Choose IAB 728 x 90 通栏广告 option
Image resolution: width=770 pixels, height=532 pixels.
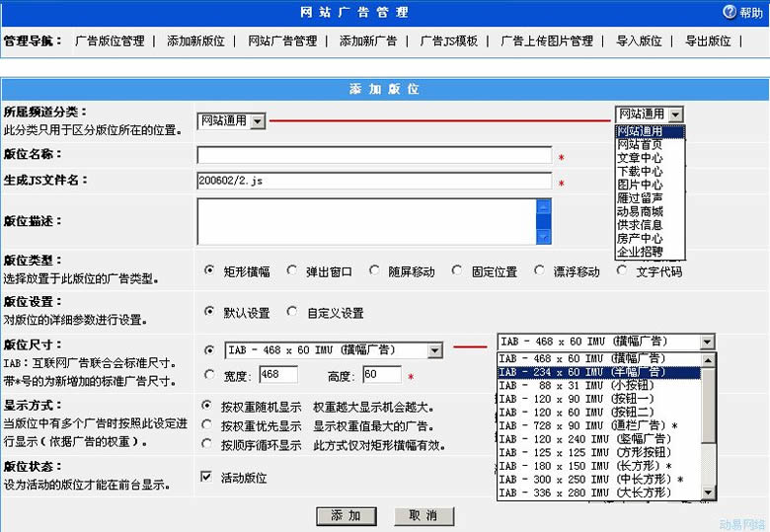pyautogui.click(x=599, y=426)
